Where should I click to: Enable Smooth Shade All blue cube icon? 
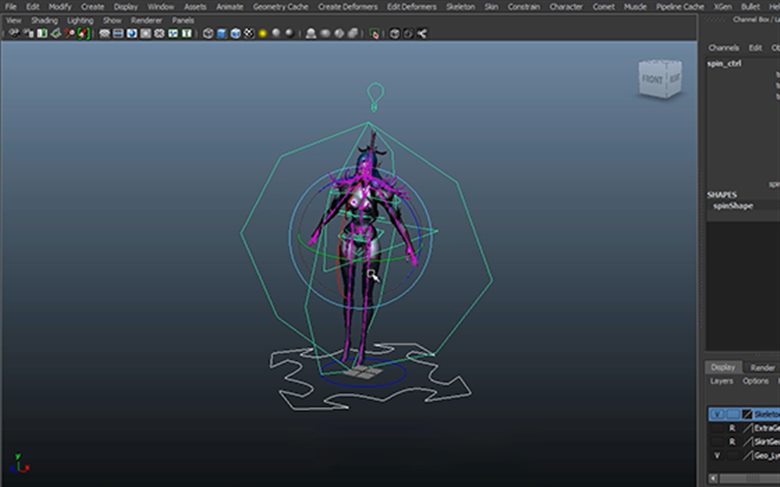pyautogui.click(x=222, y=33)
